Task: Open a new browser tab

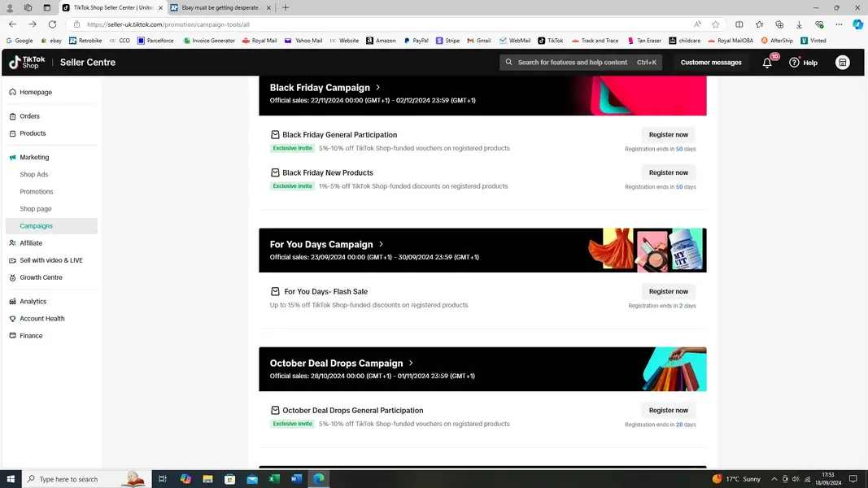Action: (x=285, y=8)
